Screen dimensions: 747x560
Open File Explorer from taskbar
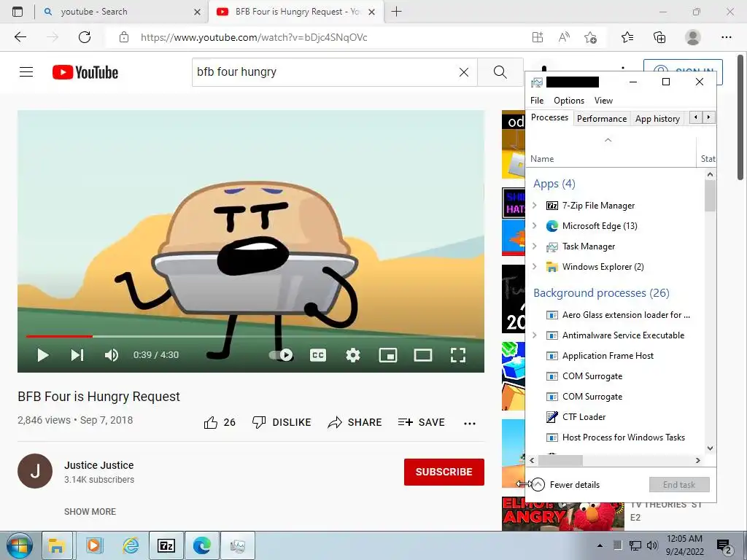[x=57, y=545]
